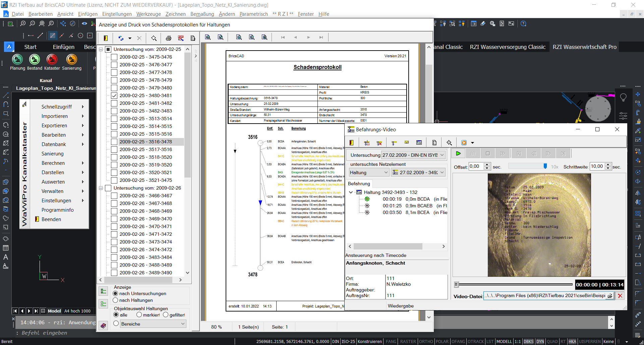Click the browse video file icon
Image resolution: width=644 pixels, height=345 pixels.
pyautogui.click(x=610, y=296)
